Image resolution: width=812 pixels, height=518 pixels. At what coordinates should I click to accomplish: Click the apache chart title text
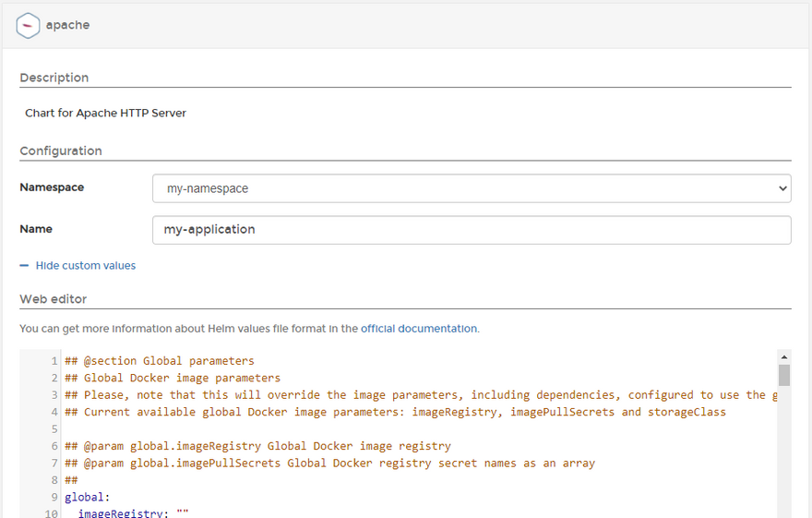(x=68, y=26)
